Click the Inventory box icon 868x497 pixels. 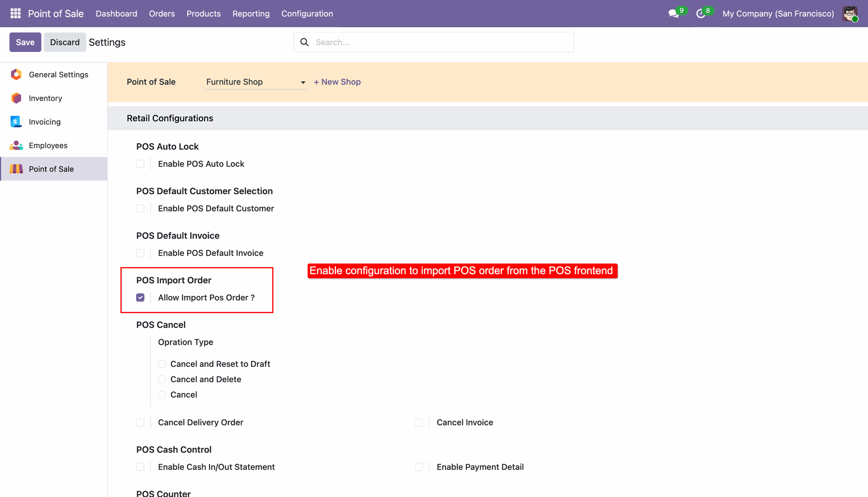point(16,98)
